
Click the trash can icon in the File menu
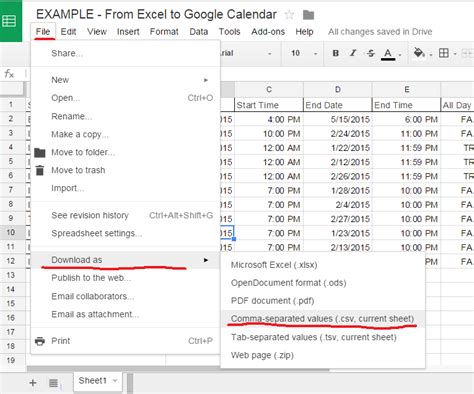[x=40, y=170]
